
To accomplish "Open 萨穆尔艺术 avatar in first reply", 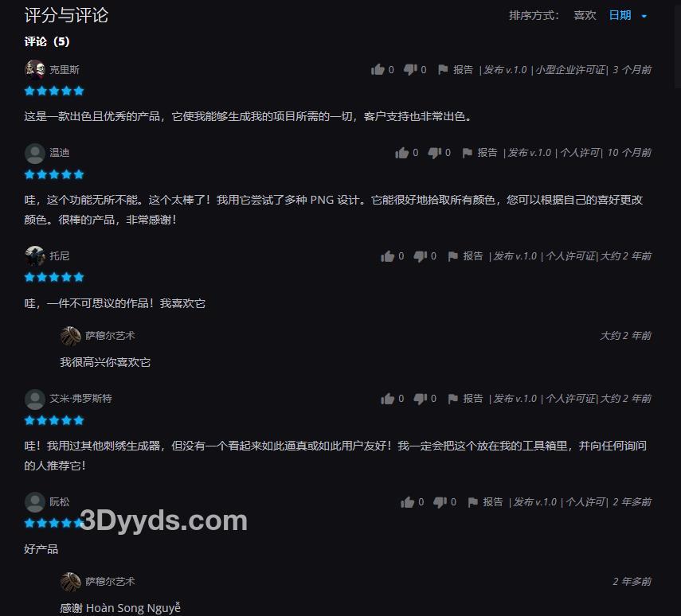I will pyautogui.click(x=70, y=336).
